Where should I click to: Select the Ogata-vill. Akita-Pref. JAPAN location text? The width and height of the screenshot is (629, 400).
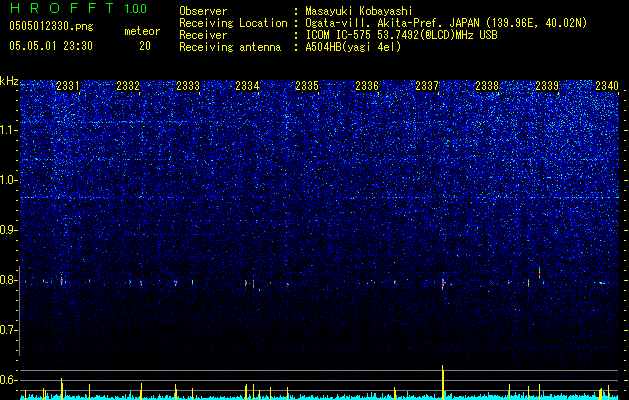coord(446,24)
